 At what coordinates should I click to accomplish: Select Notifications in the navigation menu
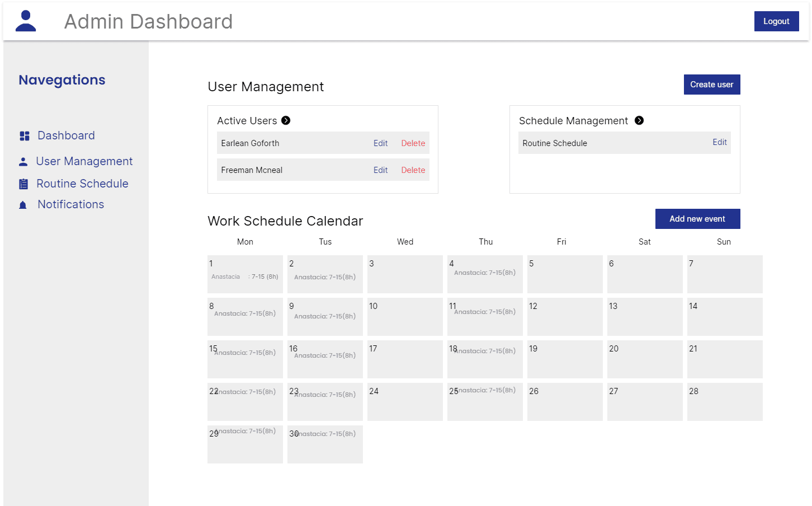coord(70,204)
